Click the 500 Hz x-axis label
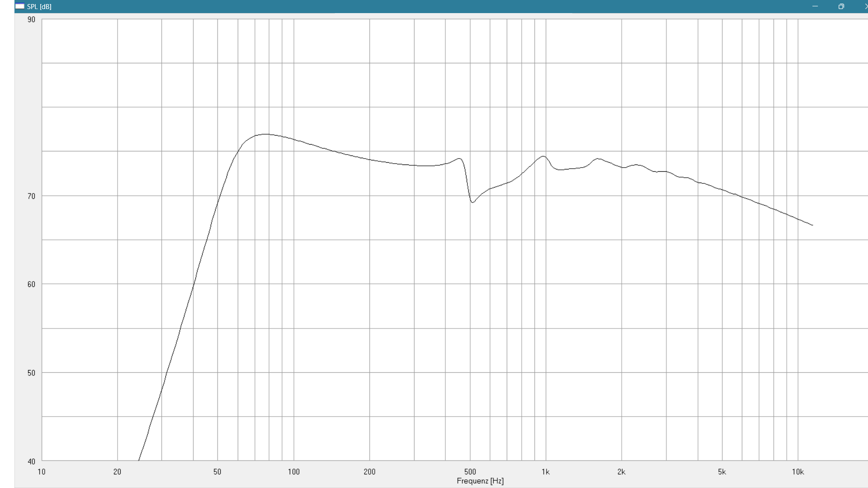 pyautogui.click(x=470, y=472)
